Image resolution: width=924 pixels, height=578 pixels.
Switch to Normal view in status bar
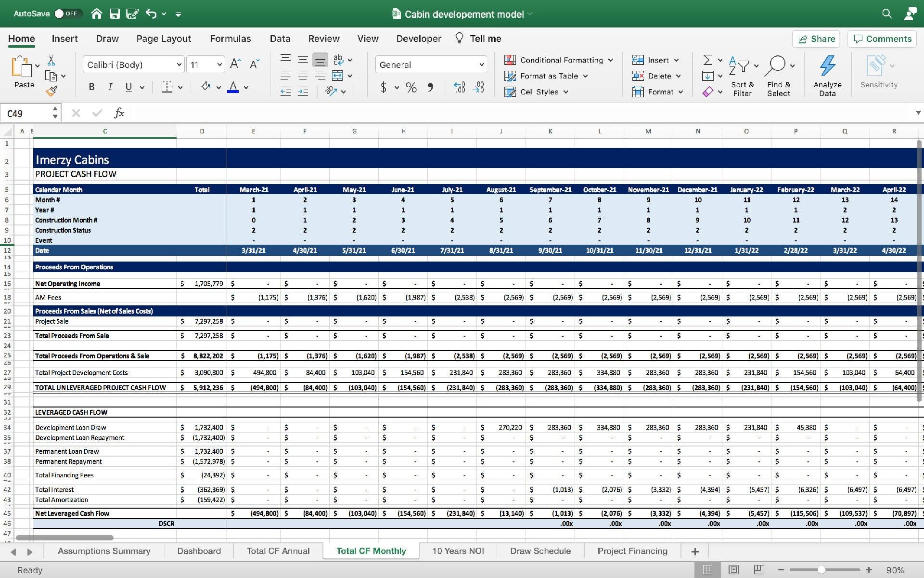(707, 570)
